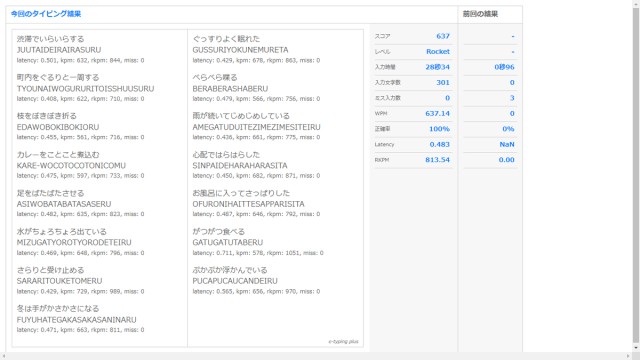The image size is (640, 360).
Task: Click the phrase ぐっすりよく眠れた
Action: 226,39
